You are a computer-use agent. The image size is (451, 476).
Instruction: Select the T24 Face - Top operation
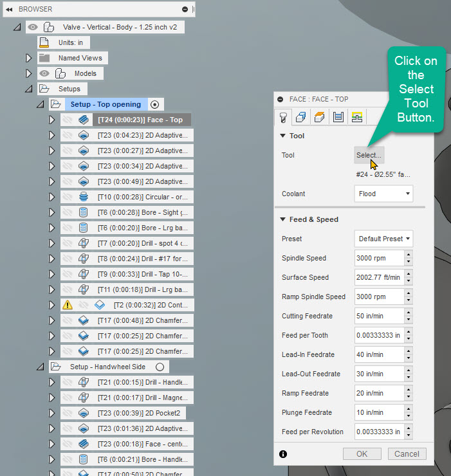pyautogui.click(x=140, y=120)
